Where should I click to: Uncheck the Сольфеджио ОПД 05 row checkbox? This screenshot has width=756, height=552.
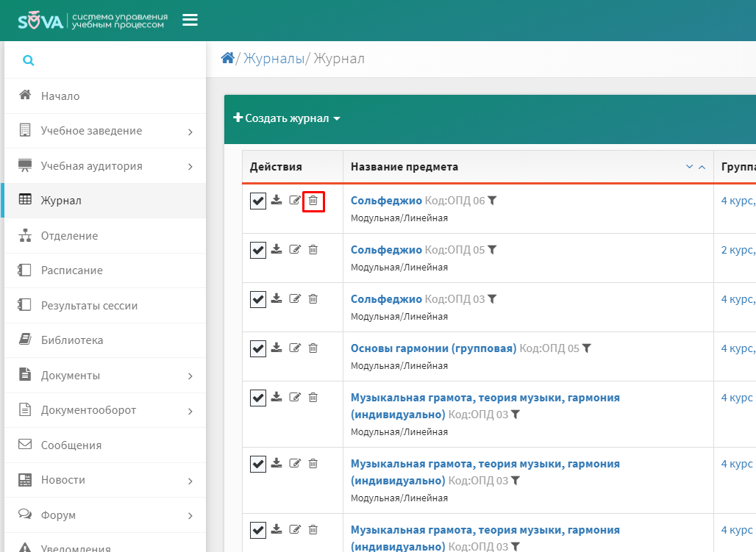tap(258, 250)
